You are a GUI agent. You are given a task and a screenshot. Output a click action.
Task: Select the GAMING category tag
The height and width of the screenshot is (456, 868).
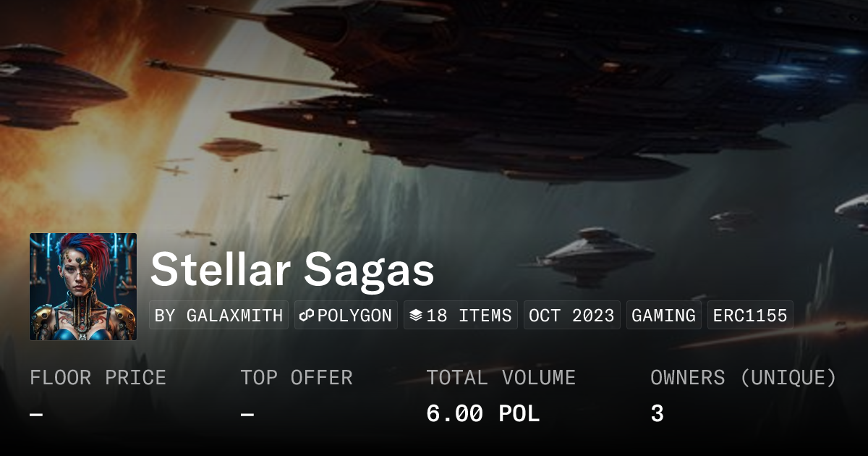pos(663,316)
